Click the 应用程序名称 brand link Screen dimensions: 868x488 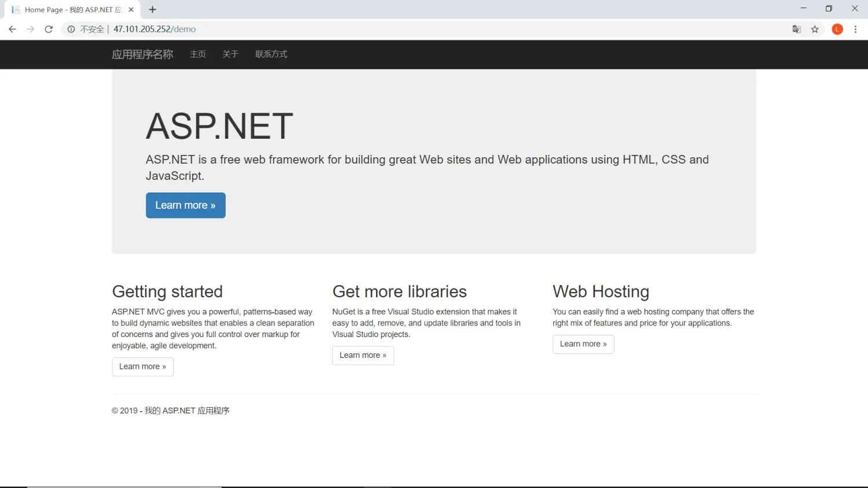click(x=142, y=54)
